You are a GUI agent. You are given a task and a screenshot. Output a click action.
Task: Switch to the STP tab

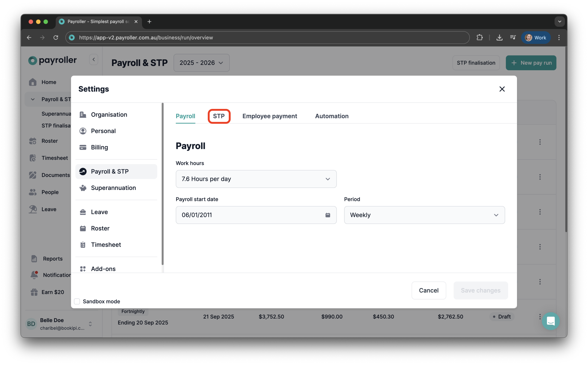pyautogui.click(x=219, y=116)
